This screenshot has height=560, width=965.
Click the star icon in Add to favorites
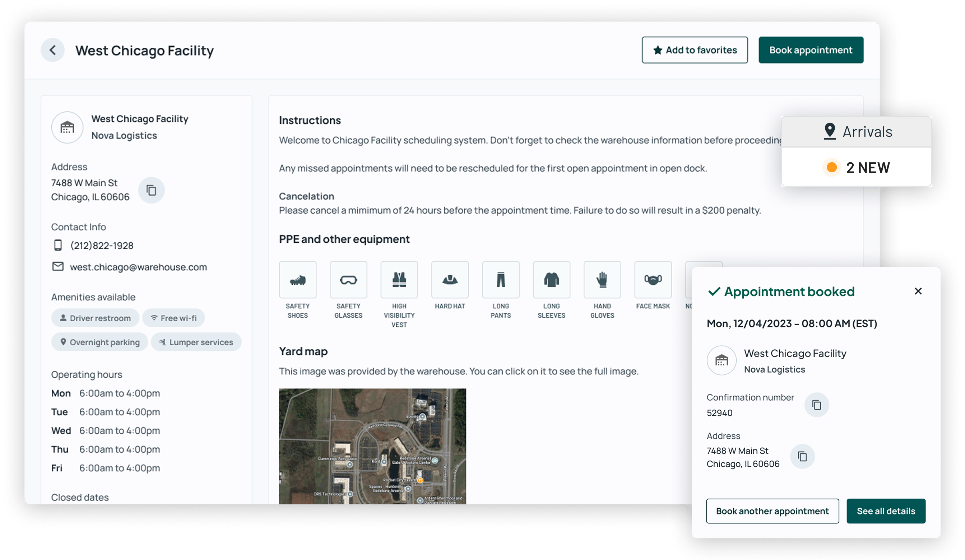(x=658, y=50)
